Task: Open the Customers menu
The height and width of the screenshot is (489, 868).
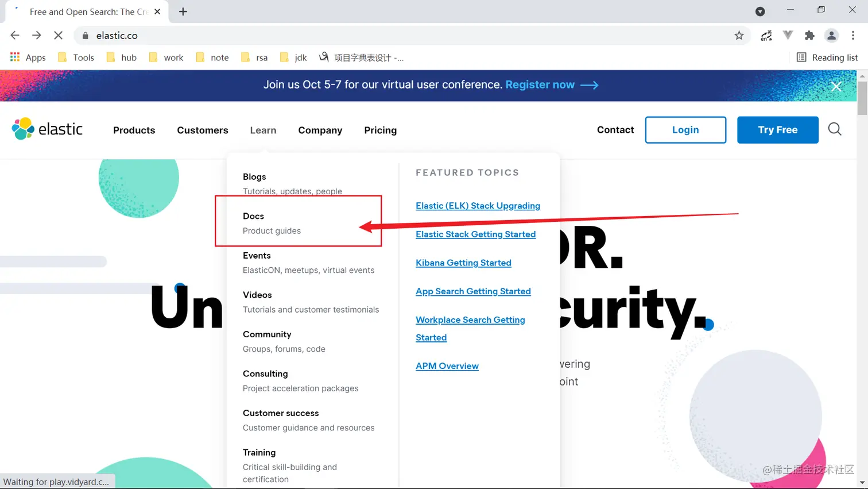Action: coord(203,130)
